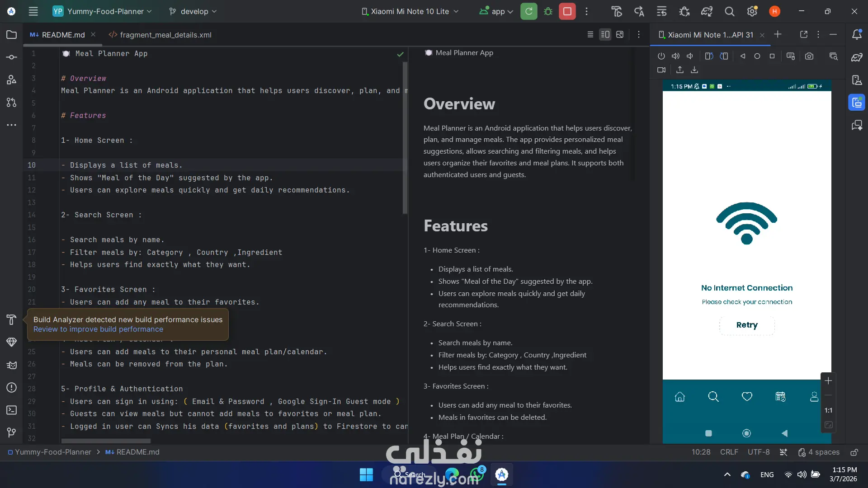Stop the running app
This screenshot has width=868, height=488.
[567, 11]
